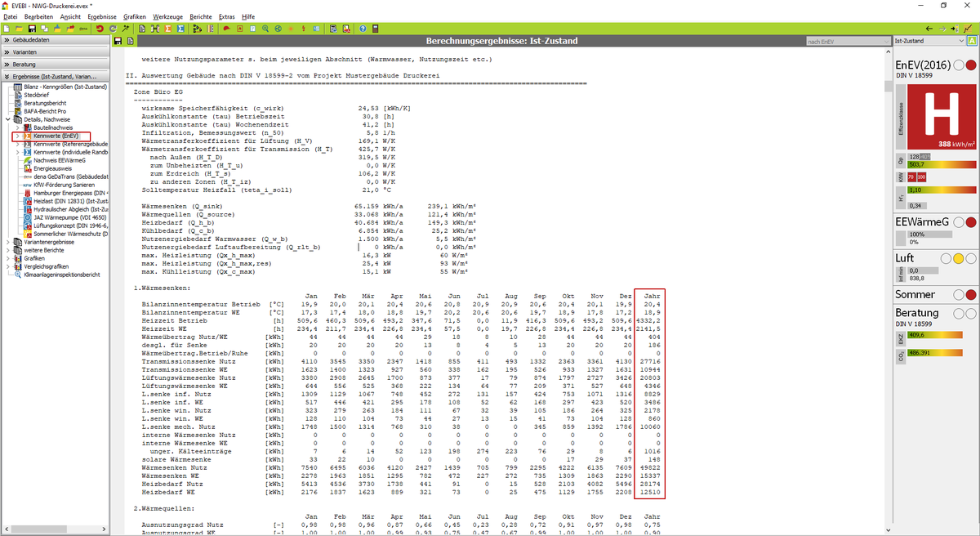Click the green magnifier toolbar icon
The height and width of the screenshot is (536, 980).
coord(266,28)
